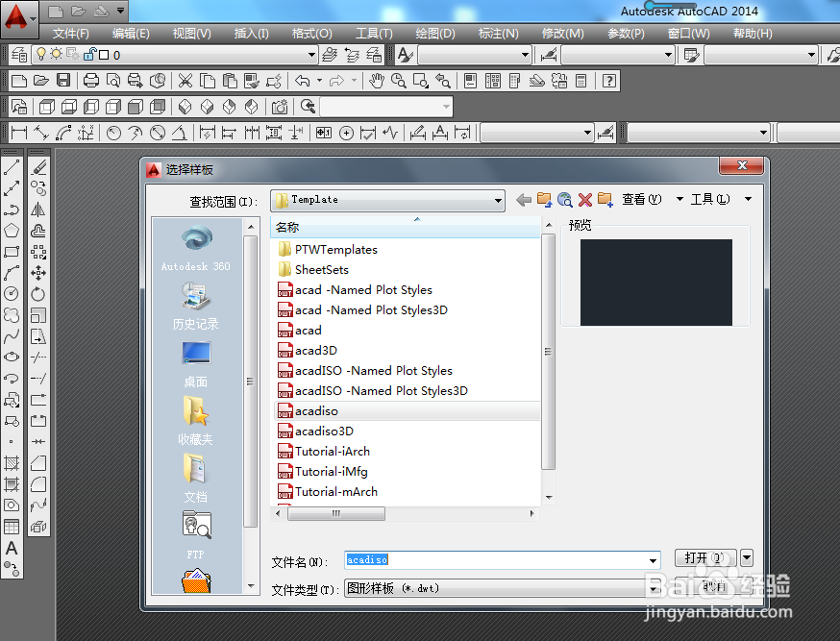Screen dimensions: 840x641
Task: Open the quick access toolbar customize arrow
Action: point(120,11)
